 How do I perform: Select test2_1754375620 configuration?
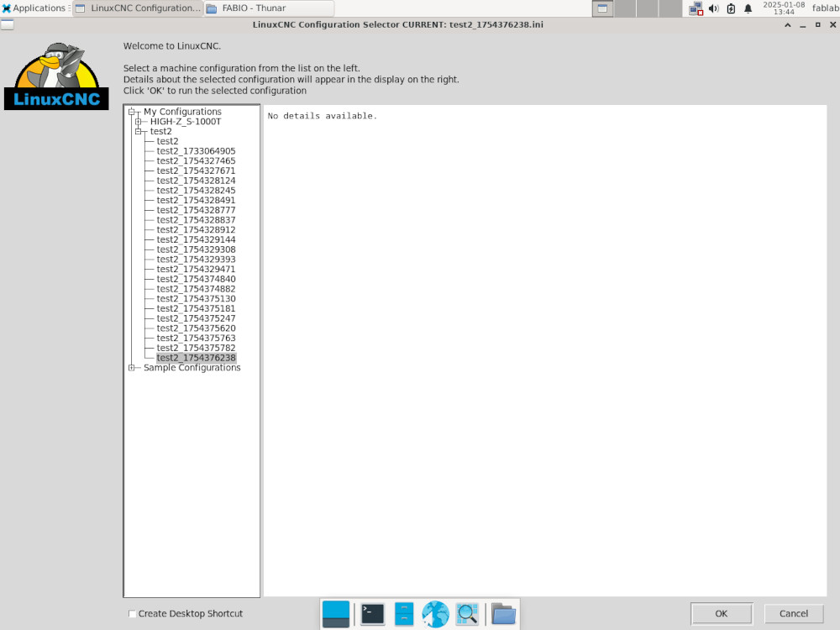coord(196,328)
